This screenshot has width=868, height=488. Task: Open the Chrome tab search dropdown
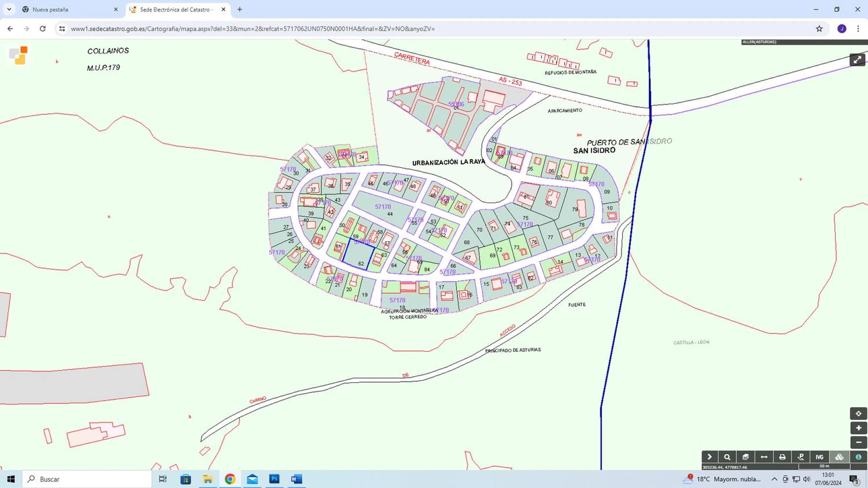coord(9,9)
